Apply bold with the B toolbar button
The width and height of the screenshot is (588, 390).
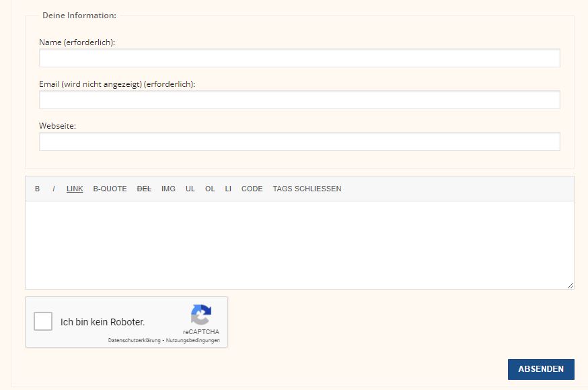click(x=37, y=189)
